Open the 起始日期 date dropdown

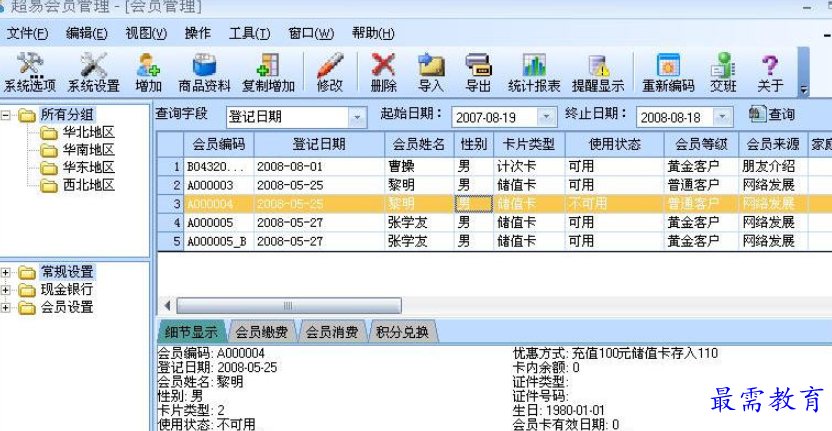[547, 117]
